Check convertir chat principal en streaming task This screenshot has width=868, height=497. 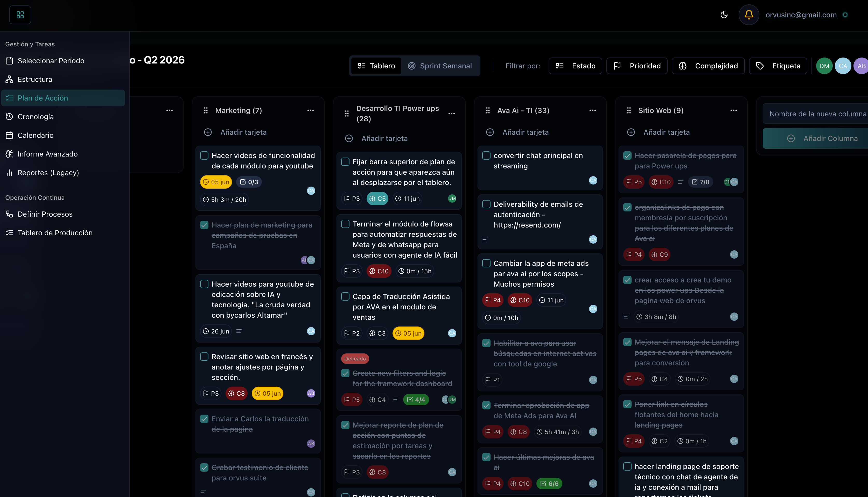pyautogui.click(x=486, y=155)
